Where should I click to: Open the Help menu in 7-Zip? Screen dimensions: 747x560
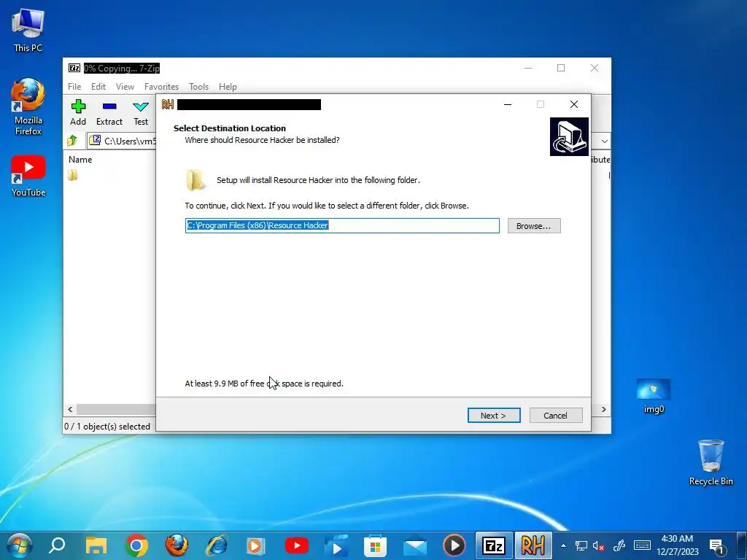[228, 87]
